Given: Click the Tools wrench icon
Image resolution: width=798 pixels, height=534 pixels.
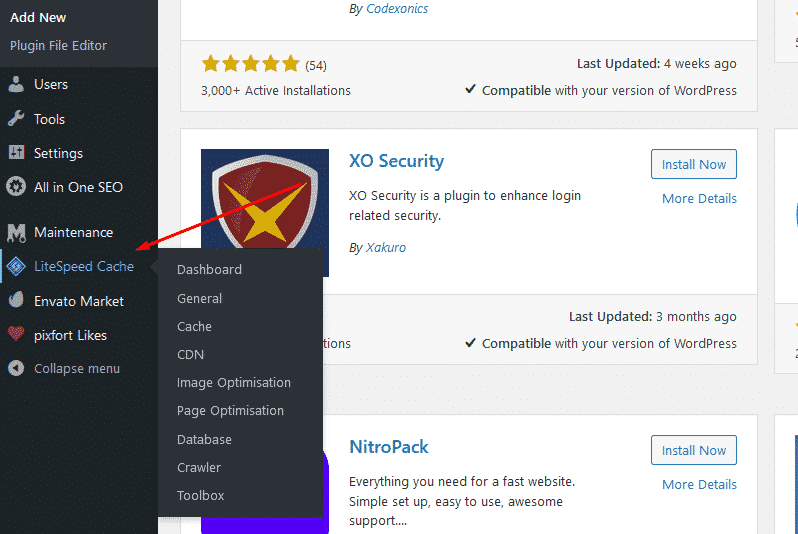Looking at the screenshot, I should 16,119.
